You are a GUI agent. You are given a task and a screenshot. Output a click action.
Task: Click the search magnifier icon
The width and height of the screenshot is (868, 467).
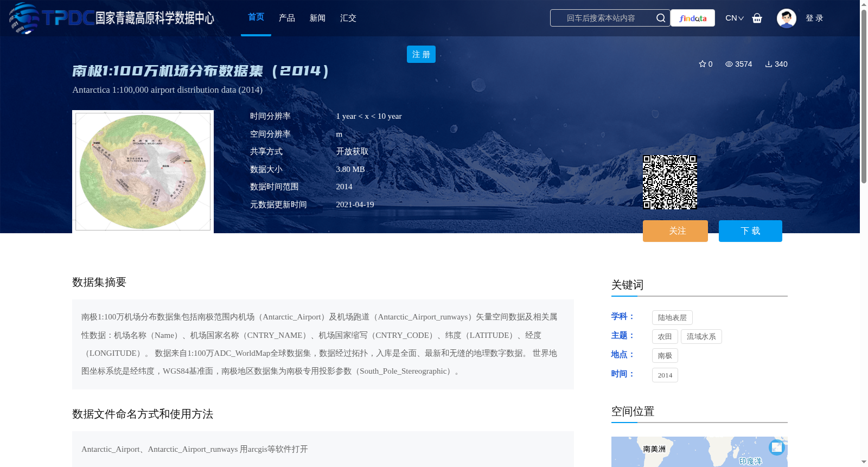pyautogui.click(x=660, y=18)
